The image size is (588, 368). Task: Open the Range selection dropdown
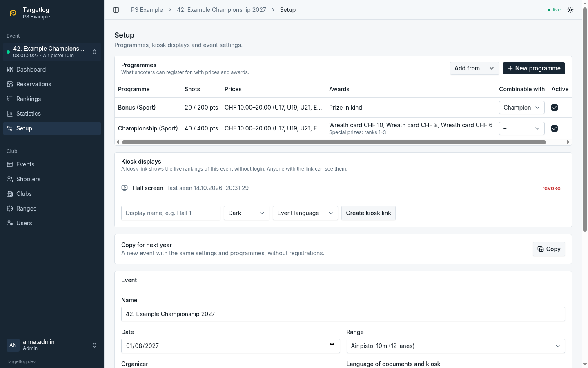pos(456,346)
